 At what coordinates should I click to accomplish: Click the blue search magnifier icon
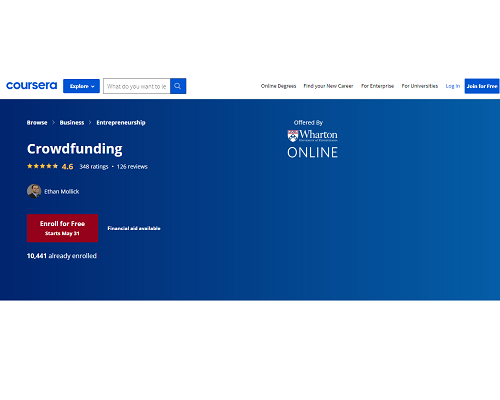(178, 86)
